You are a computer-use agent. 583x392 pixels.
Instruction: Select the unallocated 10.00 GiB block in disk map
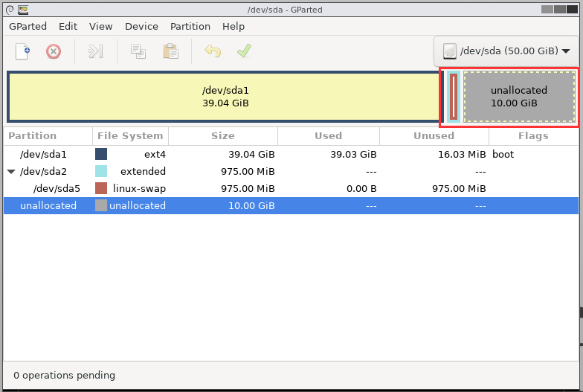(x=519, y=97)
